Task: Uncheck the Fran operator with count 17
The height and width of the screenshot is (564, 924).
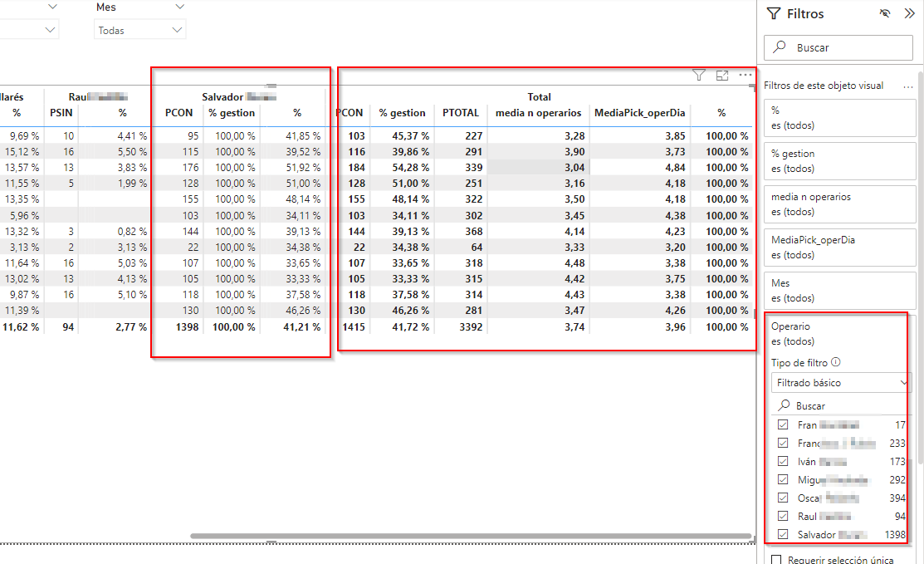Action: (x=783, y=425)
